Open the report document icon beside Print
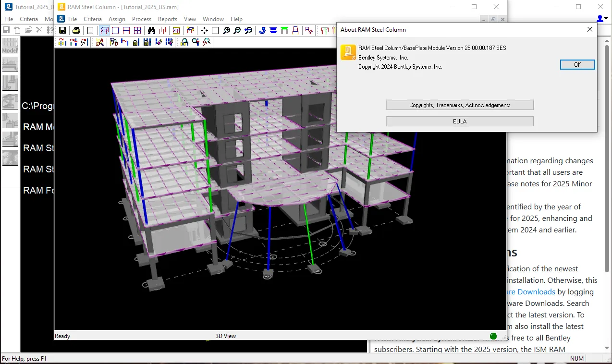 click(90, 30)
